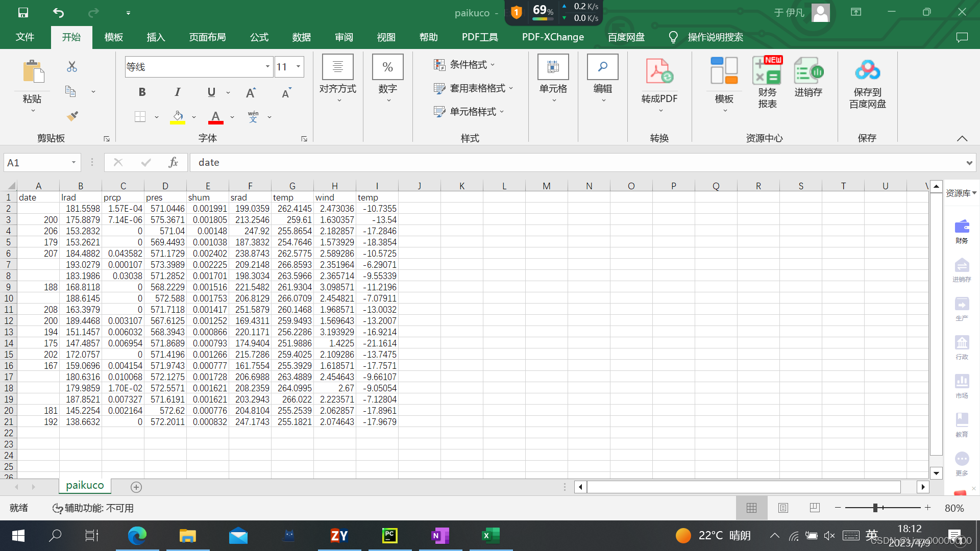Click the Cut scissors icon
Screen dimensions: 980x551
pos(72,67)
